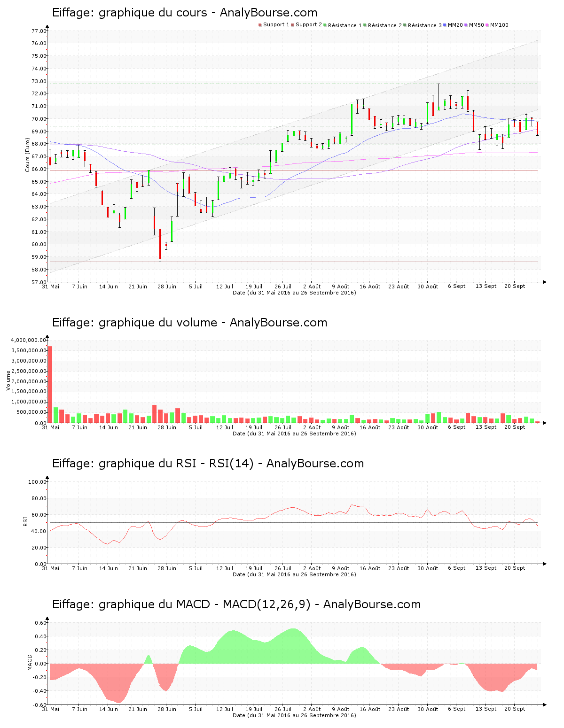Select the 'Support 1' legend label
Screen dimensions: 564x728
(276, 25)
